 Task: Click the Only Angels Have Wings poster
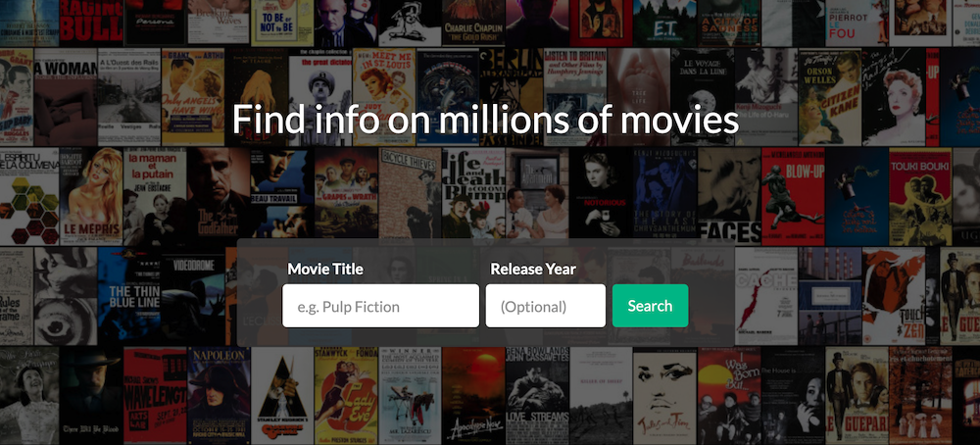tap(192, 97)
